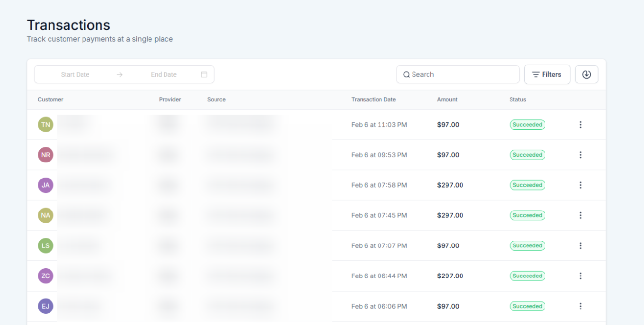
Task: Click the LS customer avatar
Action: point(46,245)
